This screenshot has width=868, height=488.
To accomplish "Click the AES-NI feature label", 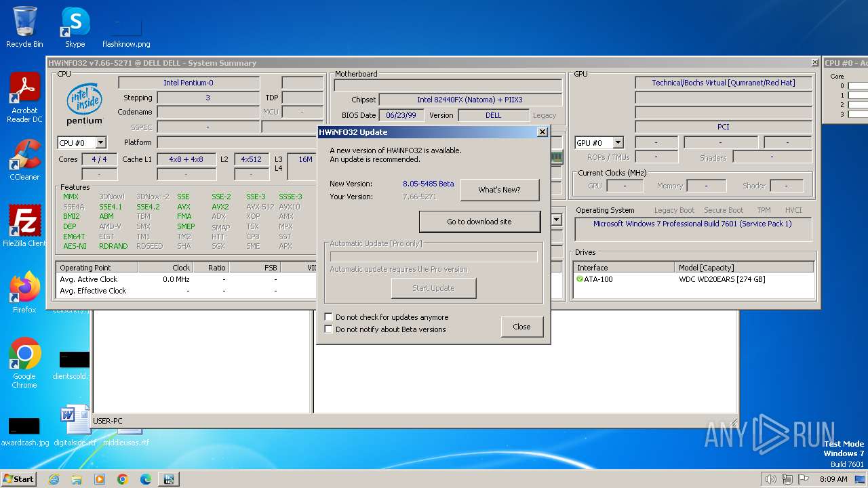I will 75,246.
